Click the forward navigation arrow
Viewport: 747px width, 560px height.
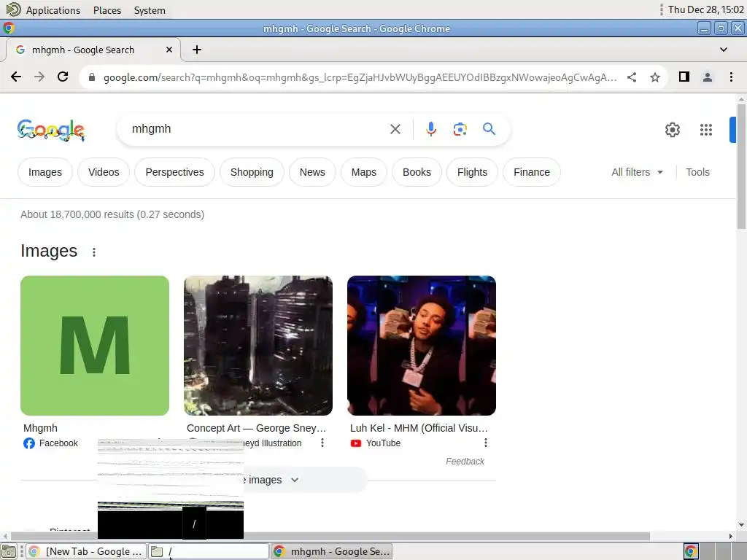[39, 77]
